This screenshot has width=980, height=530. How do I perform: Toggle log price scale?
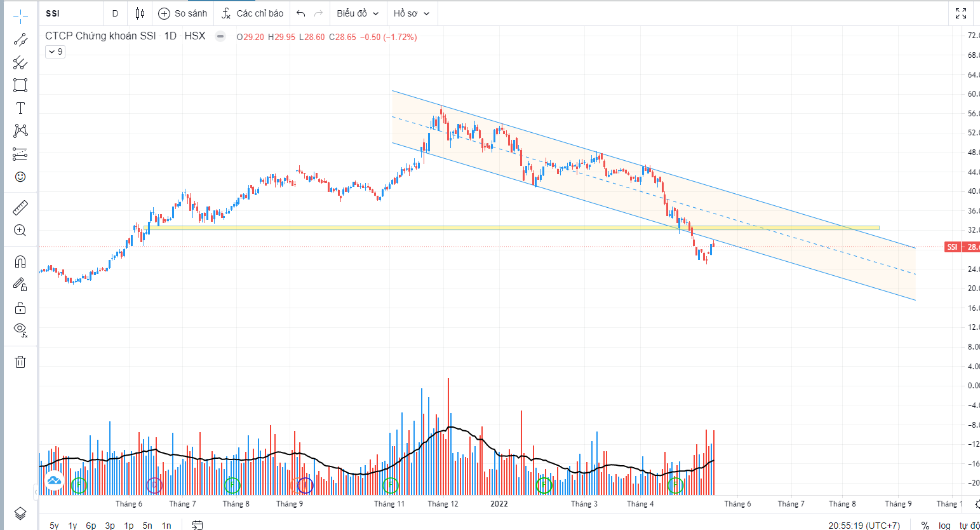pyautogui.click(x=945, y=525)
